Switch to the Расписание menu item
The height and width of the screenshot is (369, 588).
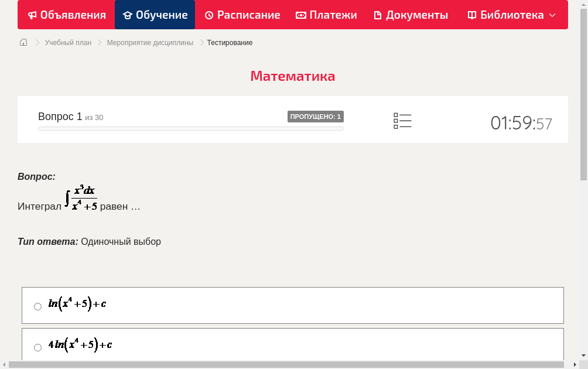coord(242,15)
